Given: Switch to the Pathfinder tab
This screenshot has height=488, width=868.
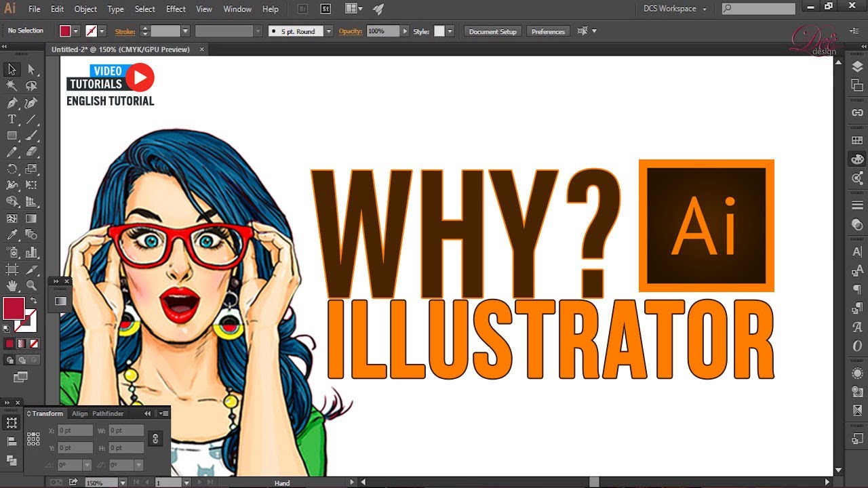Looking at the screenshot, I should pos(108,413).
